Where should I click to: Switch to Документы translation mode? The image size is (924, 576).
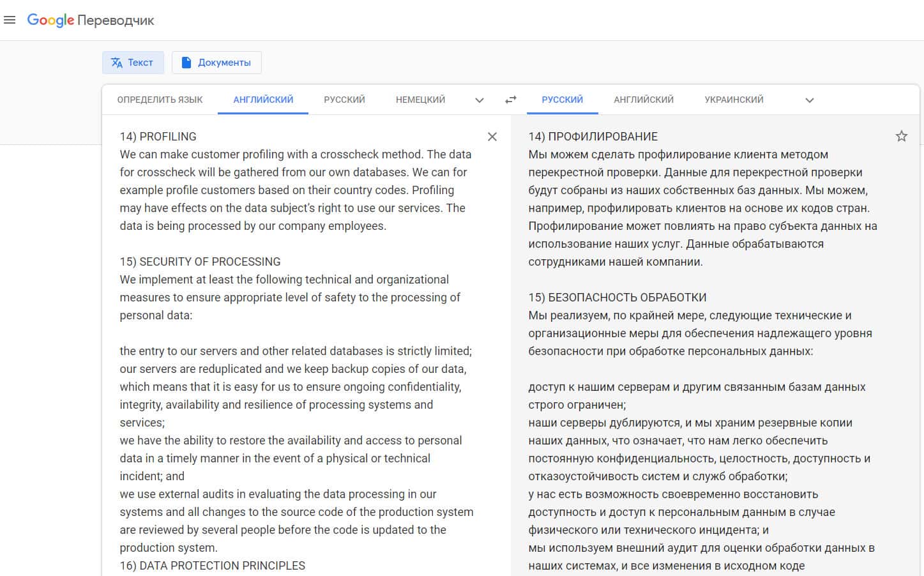click(x=216, y=63)
